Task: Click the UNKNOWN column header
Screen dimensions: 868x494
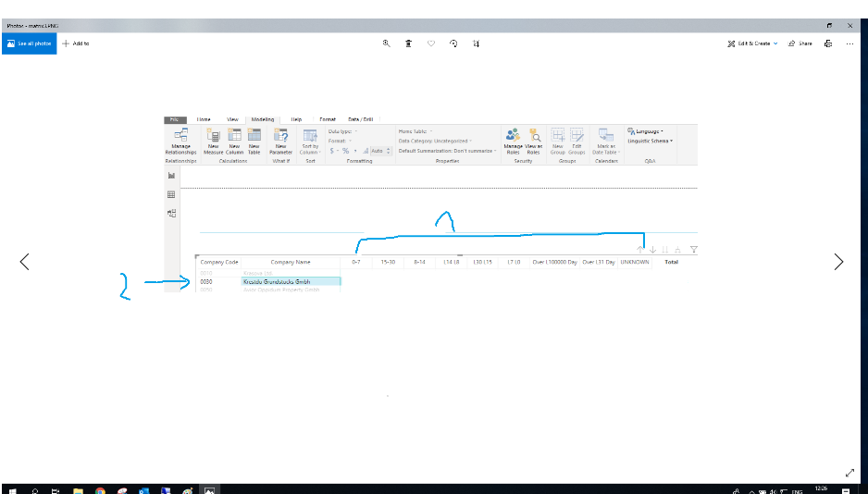Action: pyautogui.click(x=635, y=262)
